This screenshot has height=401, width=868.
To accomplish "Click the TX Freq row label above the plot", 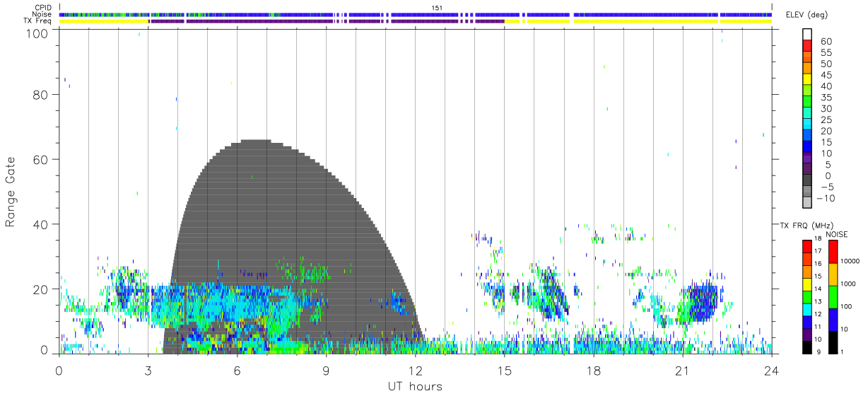I will (38, 21).
